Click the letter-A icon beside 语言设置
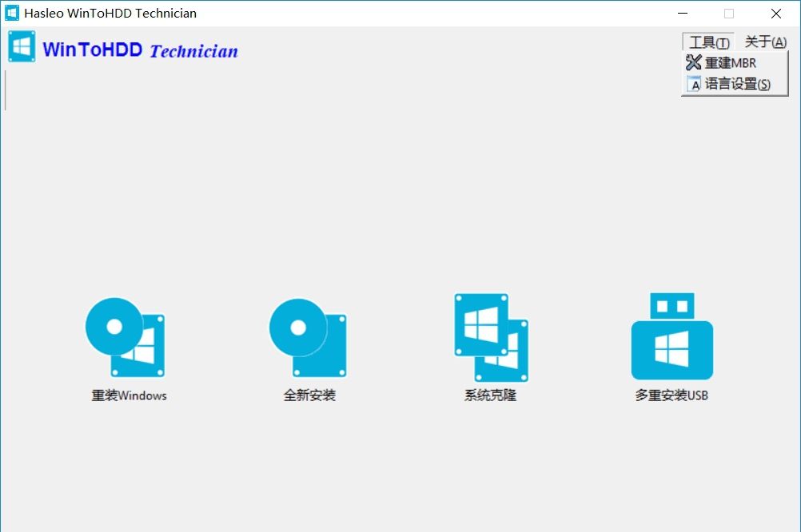The width and height of the screenshot is (801, 532). [x=692, y=84]
